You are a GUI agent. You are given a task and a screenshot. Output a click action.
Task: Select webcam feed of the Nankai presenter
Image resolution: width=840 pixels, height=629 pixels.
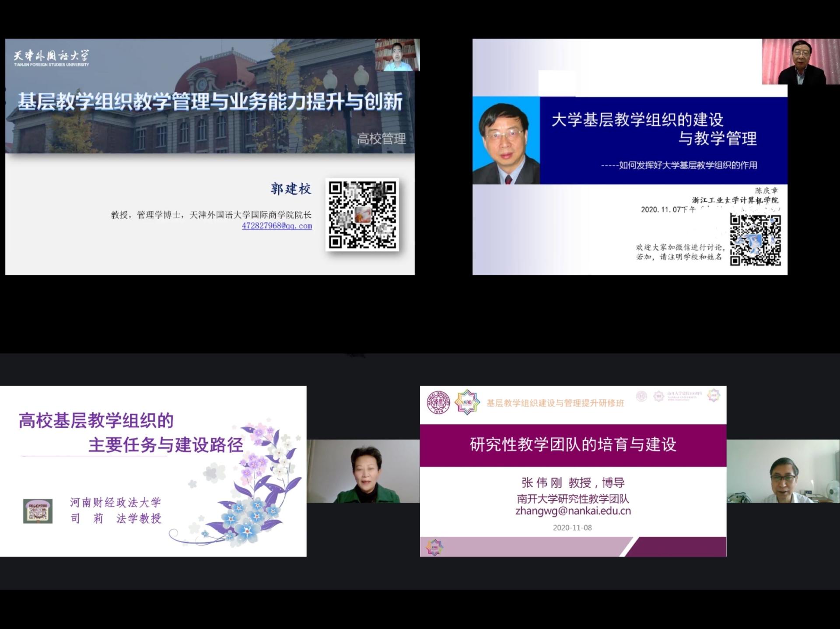[x=783, y=471]
